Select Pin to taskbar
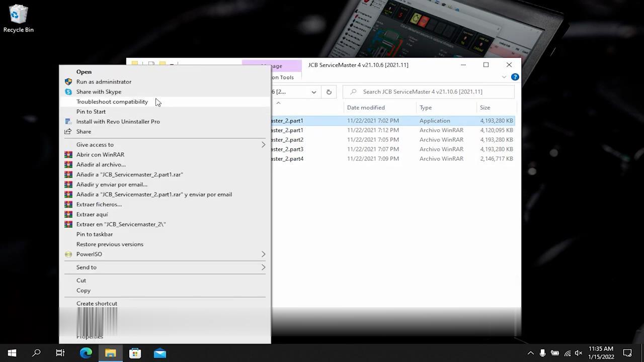Screen dimensions: 644x362 (94, 234)
